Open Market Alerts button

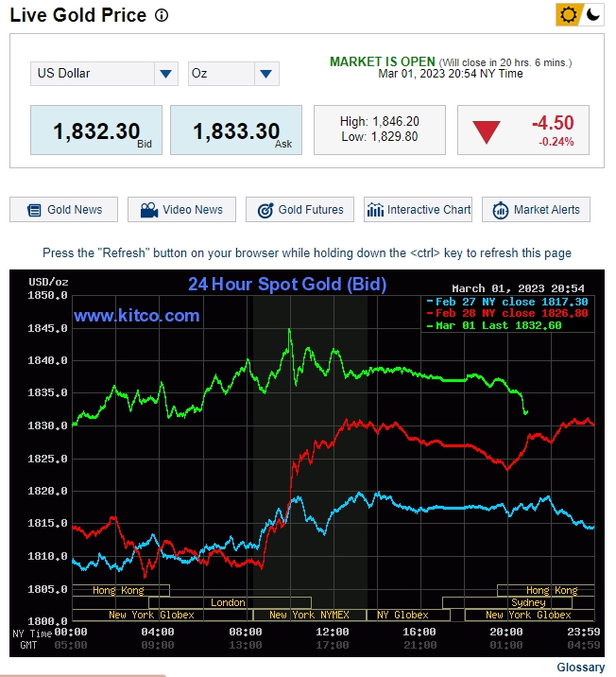pos(537,210)
